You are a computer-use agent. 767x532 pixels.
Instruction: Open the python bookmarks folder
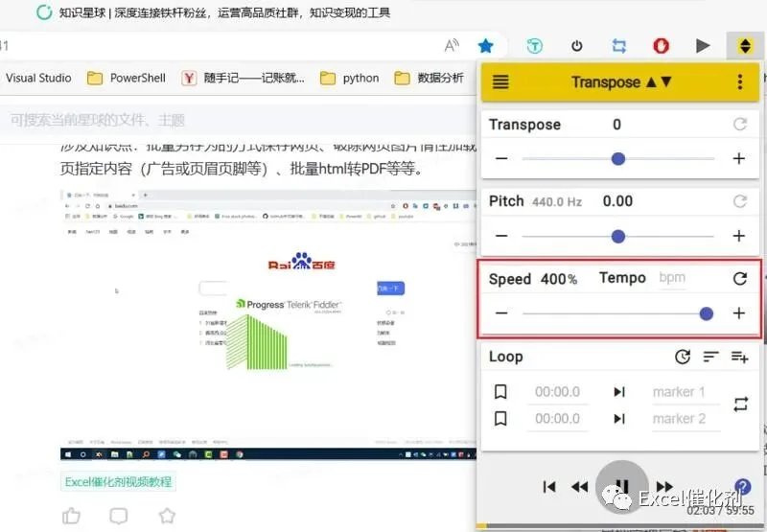(349, 78)
